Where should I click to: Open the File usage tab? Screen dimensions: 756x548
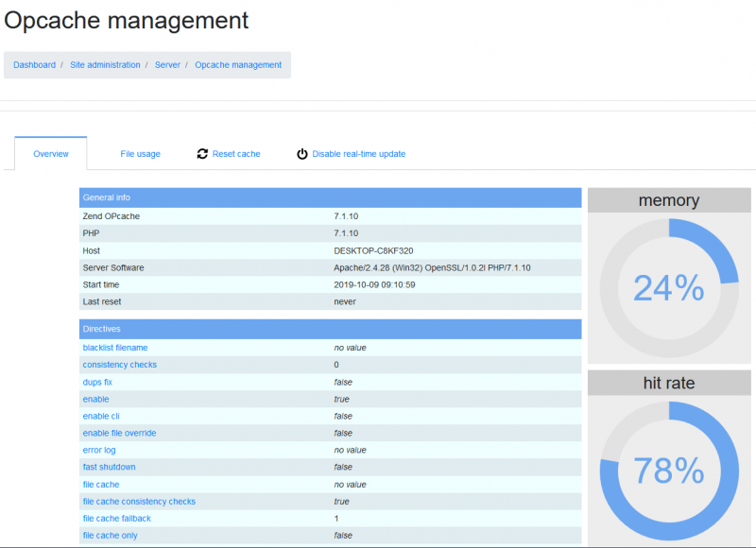pyautogui.click(x=140, y=153)
